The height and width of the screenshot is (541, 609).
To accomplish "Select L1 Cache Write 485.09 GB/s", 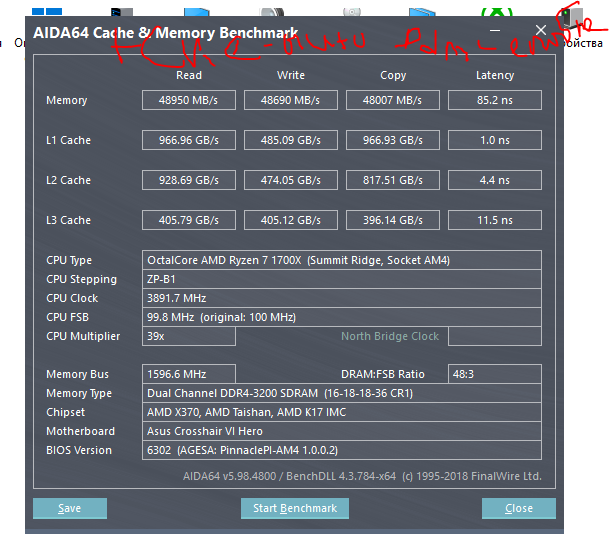I will click(x=291, y=140).
